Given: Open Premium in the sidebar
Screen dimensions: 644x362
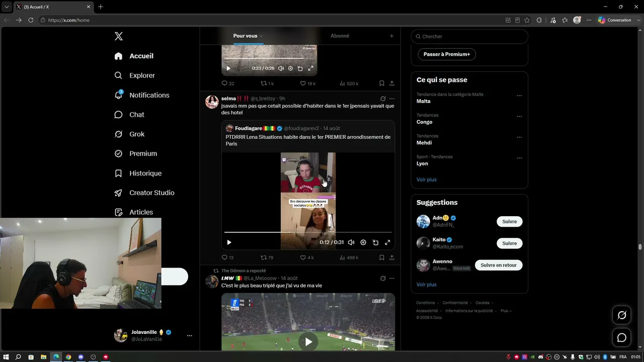Looking at the screenshot, I should click(x=136, y=154).
